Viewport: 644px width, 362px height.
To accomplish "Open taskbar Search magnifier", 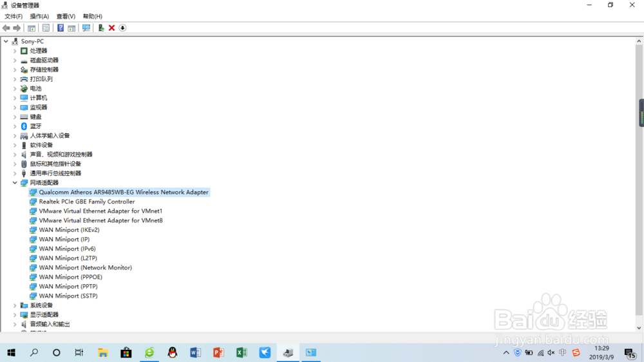I will tap(34, 352).
